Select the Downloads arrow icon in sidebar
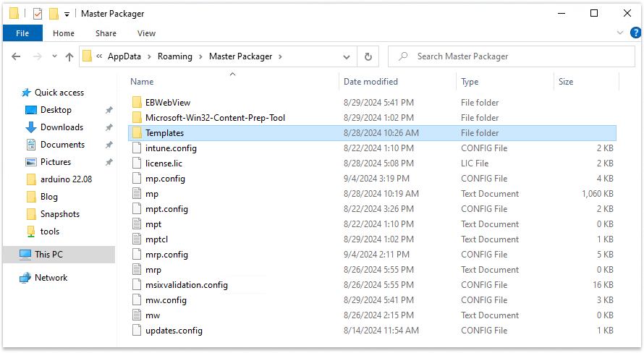644x353 pixels. point(31,127)
